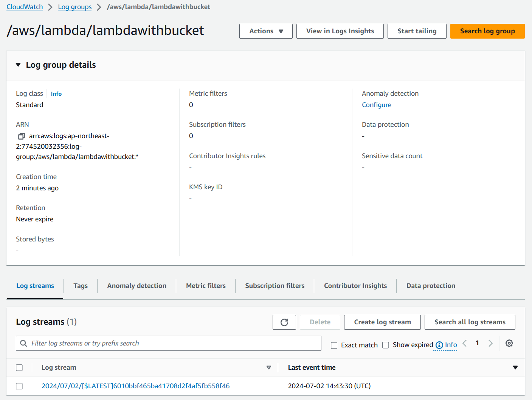
Task: Click the disabled Delete button
Action: [x=320, y=322]
